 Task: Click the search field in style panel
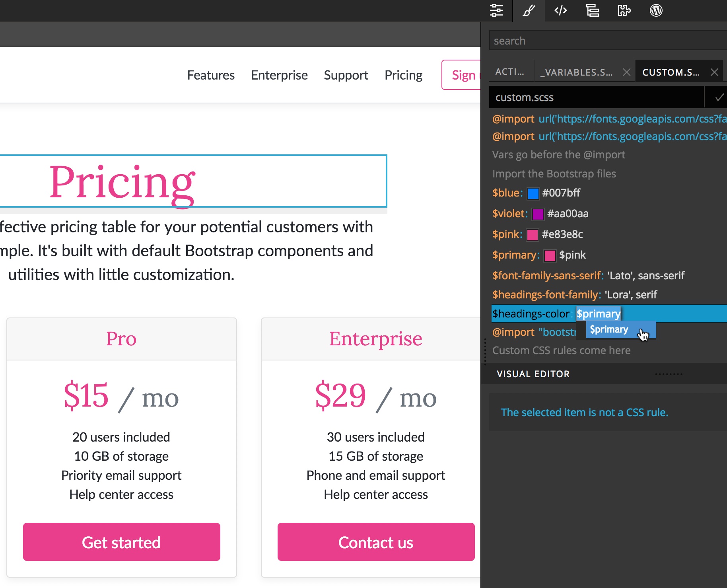pyautogui.click(x=608, y=41)
